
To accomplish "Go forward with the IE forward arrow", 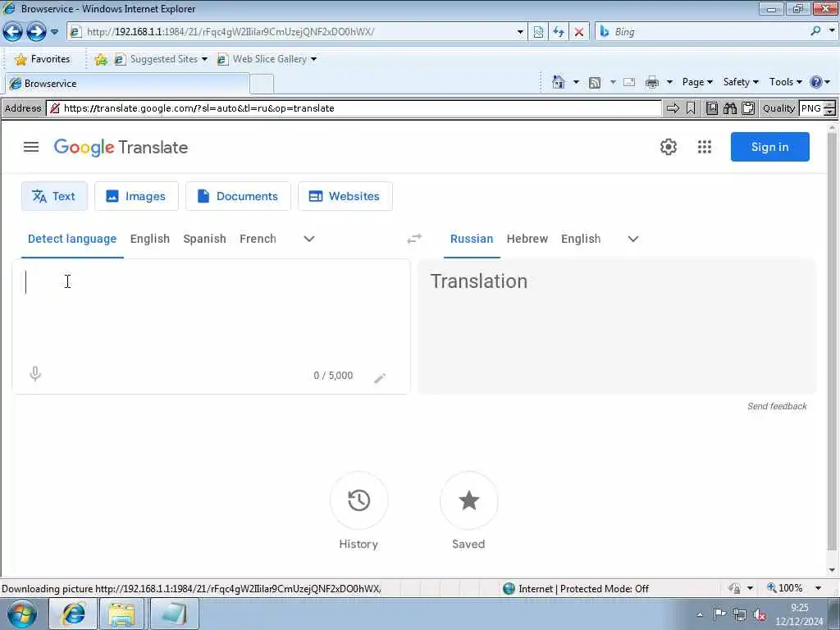I will point(36,32).
